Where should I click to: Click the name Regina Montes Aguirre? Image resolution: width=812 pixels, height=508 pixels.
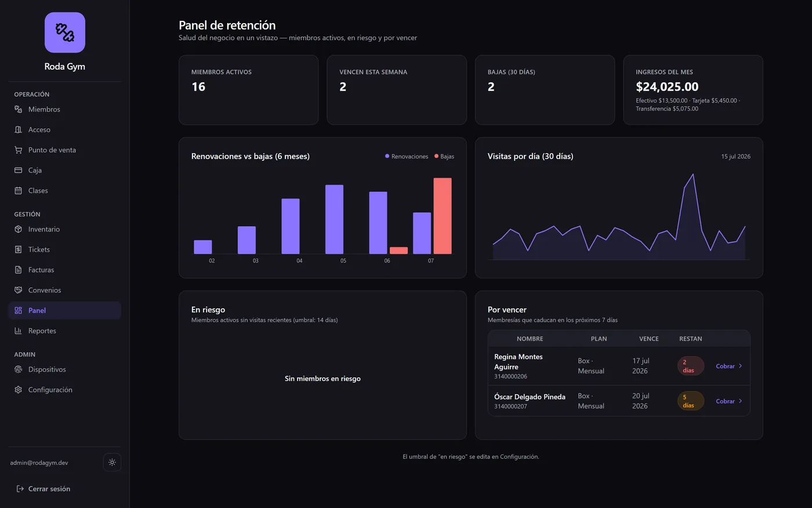pyautogui.click(x=519, y=362)
